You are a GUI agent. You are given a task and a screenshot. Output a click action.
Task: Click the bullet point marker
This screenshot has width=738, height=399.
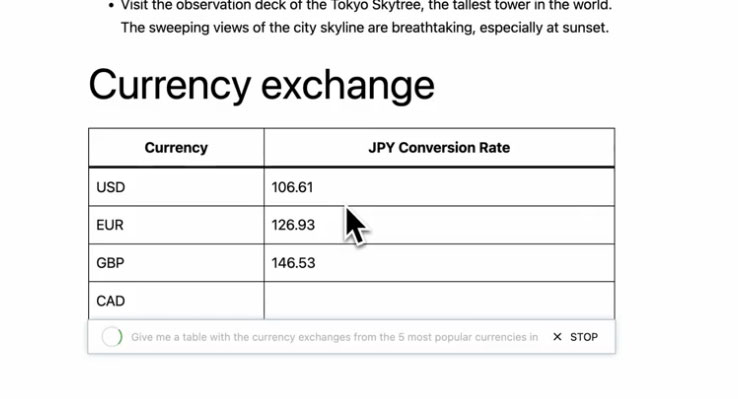(x=111, y=6)
